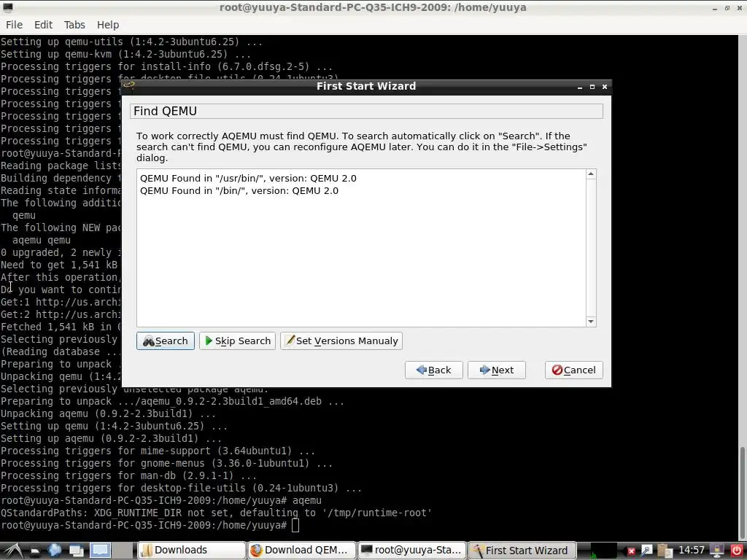
Task: Click the Skip Search button
Action: click(x=237, y=341)
